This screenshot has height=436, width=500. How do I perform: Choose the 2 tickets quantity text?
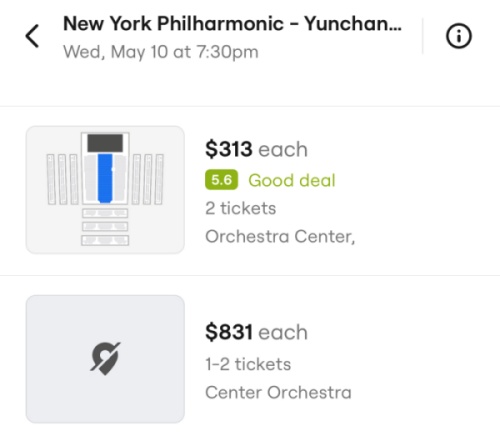click(x=241, y=208)
